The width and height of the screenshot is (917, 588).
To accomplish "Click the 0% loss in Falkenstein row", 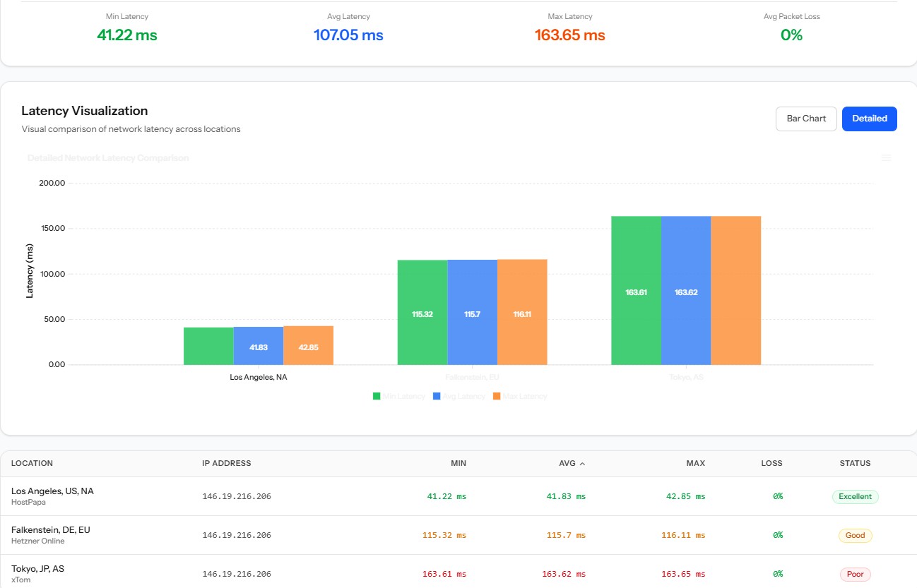I will [x=777, y=535].
